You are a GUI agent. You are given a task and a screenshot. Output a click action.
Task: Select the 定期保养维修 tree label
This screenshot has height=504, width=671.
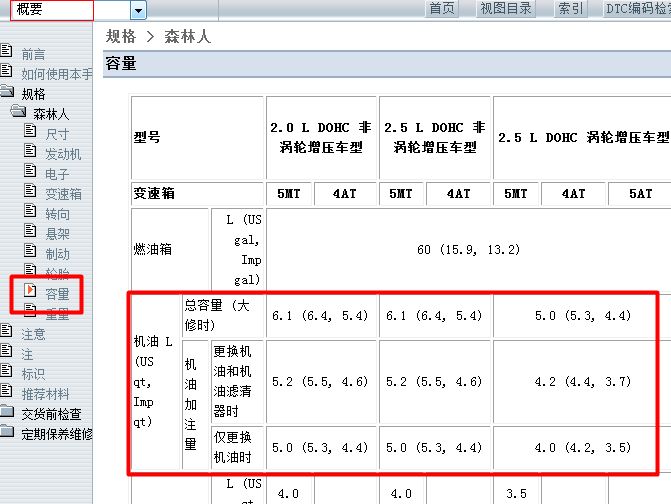(57, 434)
